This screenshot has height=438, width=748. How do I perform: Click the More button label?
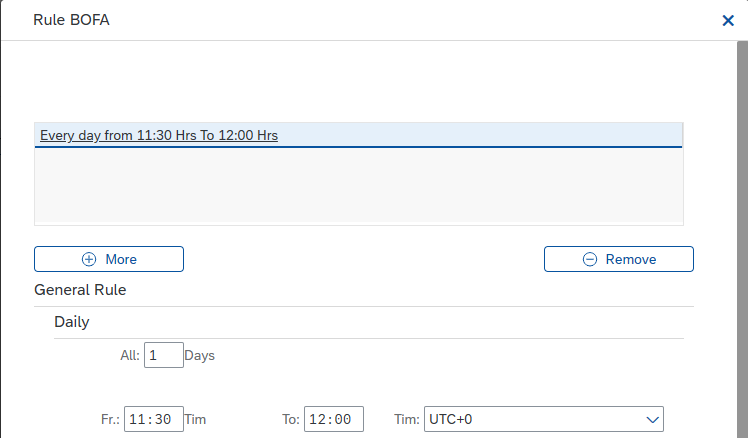click(x=121, y=259)
